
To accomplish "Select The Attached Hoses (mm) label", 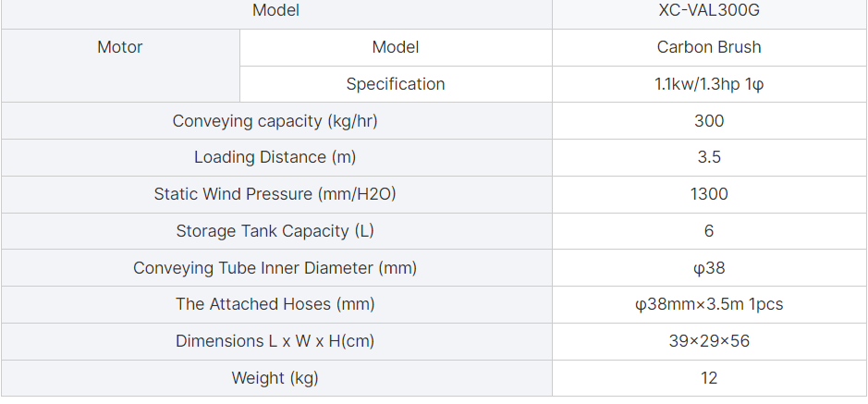I will (275, 304).
